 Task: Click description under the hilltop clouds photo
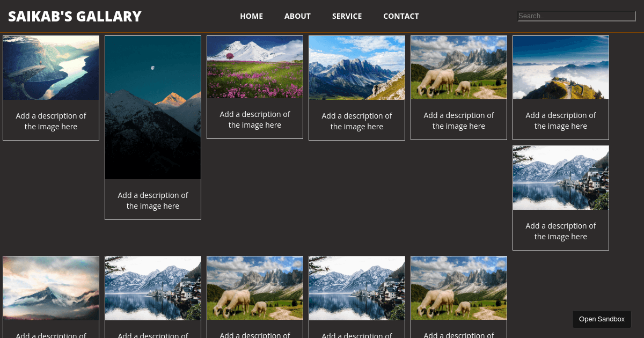pos(561,121)
